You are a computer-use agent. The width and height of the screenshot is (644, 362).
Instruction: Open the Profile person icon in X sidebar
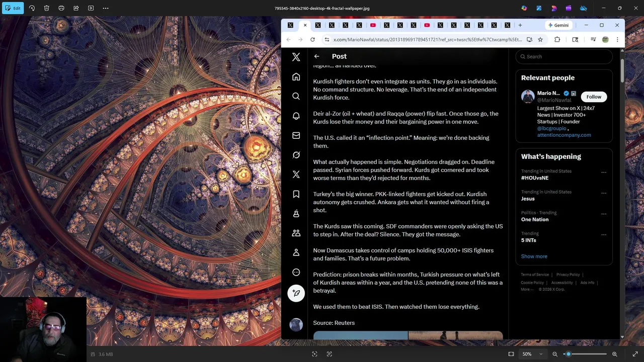(x=296, y=252)
